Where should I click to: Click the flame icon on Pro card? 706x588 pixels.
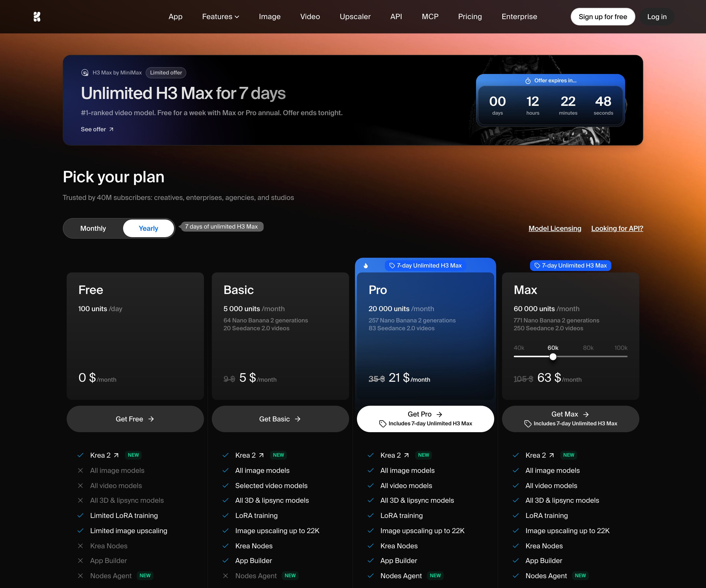[x=366, y=265]
